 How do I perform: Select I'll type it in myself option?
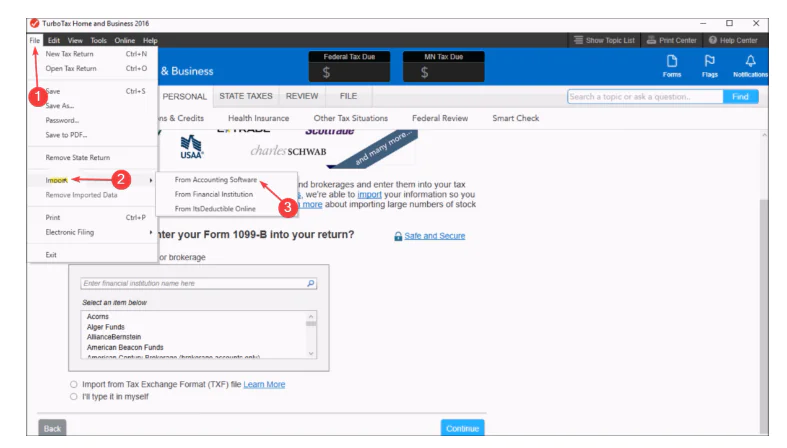(x=74, y=396)
